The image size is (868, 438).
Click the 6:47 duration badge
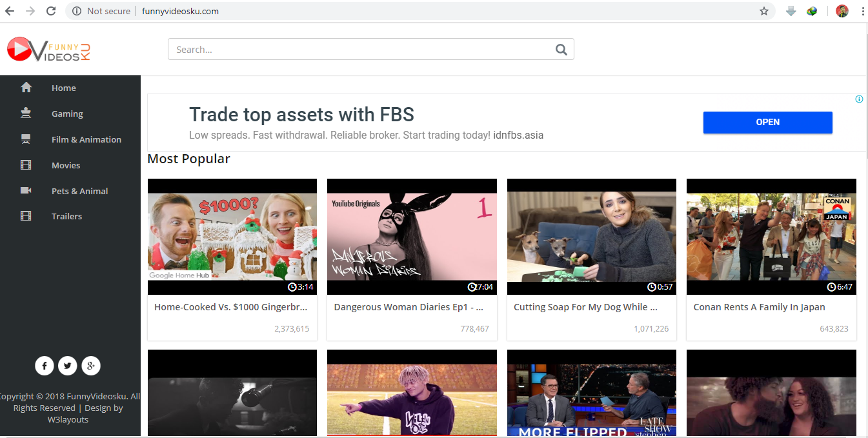click(x=840, y=287)
